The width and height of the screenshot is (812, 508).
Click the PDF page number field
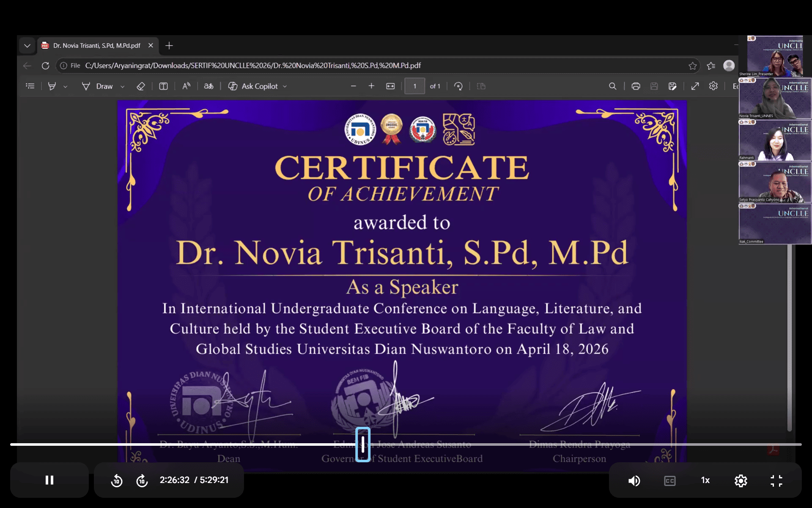(x=414, y=86)
